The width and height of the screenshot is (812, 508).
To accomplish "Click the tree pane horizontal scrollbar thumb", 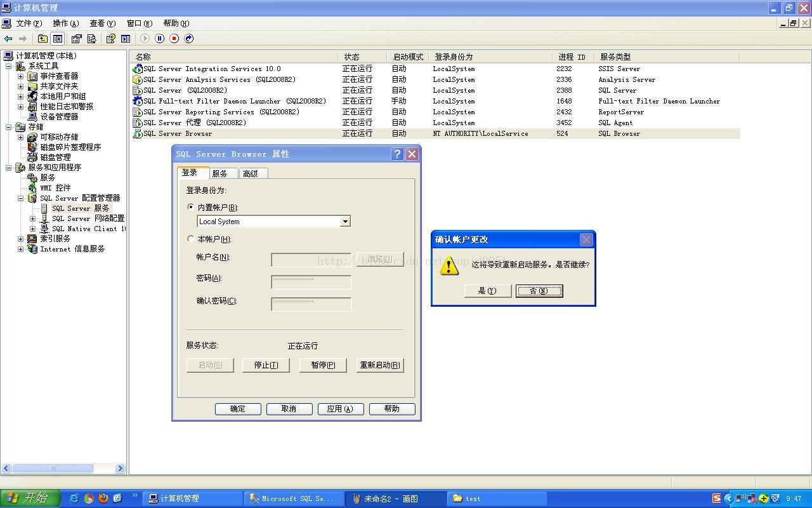I will point(52,468).
